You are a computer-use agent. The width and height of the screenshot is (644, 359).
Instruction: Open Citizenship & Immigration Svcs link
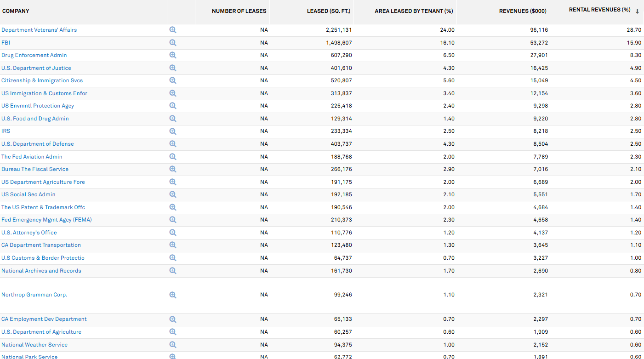[42, 80]
